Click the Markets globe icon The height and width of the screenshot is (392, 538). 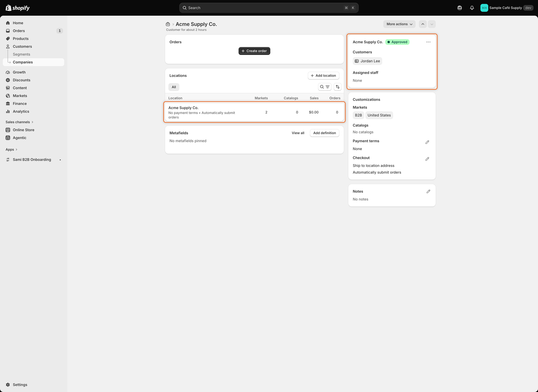(x=8, y=96)
